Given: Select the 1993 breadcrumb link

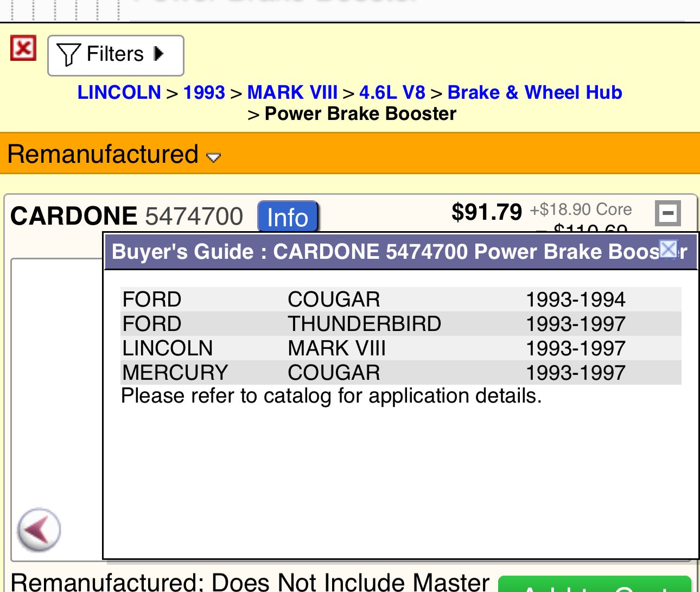Looking at the screenshot, I should [204, 93].
